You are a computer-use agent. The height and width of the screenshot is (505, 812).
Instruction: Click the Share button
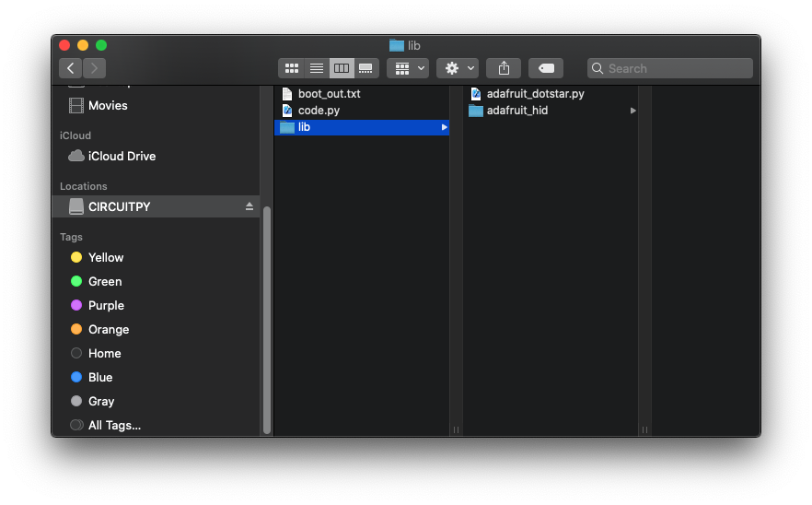pyautogui.click(x=504, y=68)
